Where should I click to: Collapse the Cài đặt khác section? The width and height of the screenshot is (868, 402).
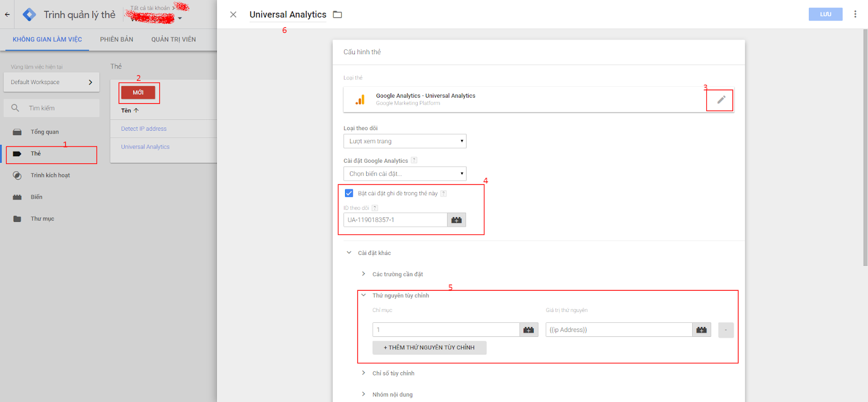coord(349,253)
